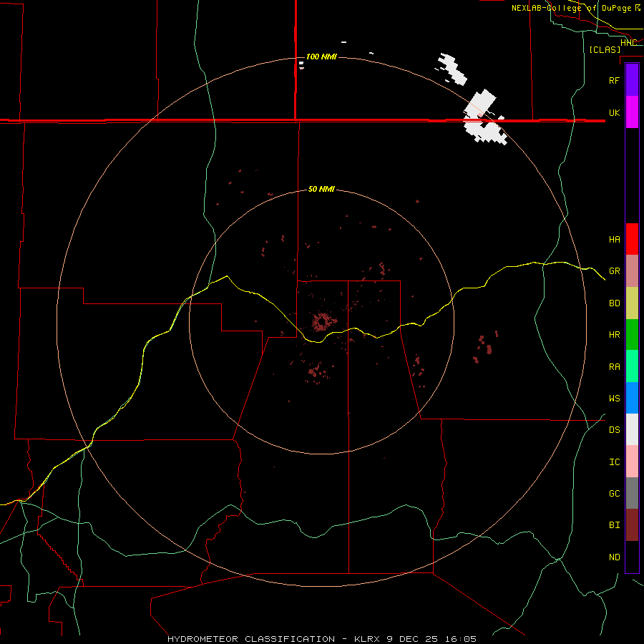644x644 pixels.
Task: Click the blue WS legend swatch
Action: coord(632,398)
